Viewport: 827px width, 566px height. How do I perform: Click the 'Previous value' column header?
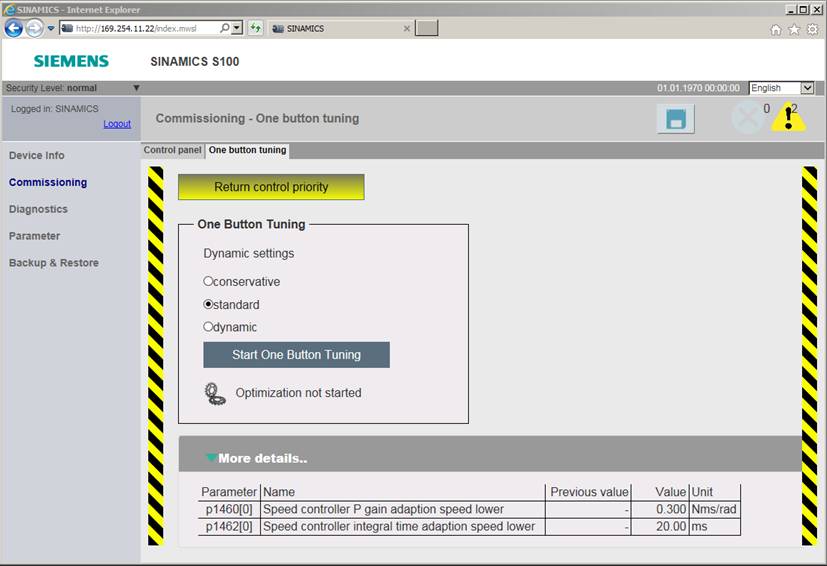[x=589, y=492]
